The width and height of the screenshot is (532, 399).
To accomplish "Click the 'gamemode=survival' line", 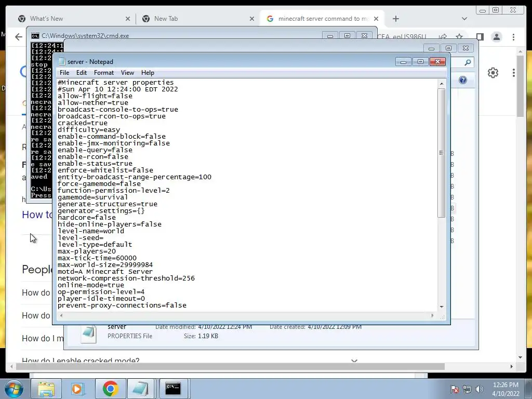I will tap(92, 197).
